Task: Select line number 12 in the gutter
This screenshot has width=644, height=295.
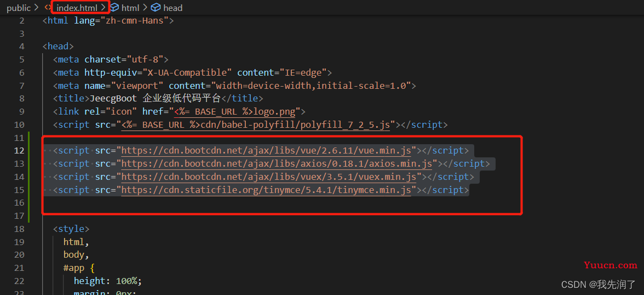Action: 19,151
